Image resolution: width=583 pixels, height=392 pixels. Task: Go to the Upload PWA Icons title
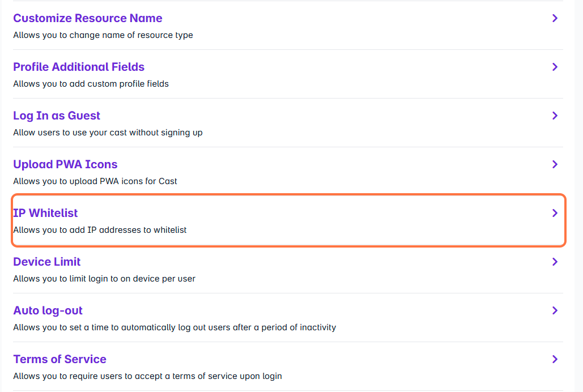pyautogui.click(x=65, y=164)
